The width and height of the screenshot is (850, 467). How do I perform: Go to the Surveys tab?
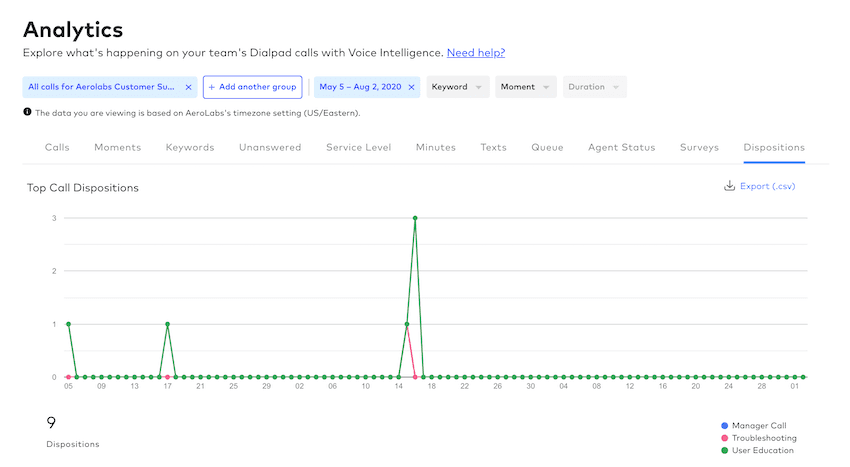(699, 147)
